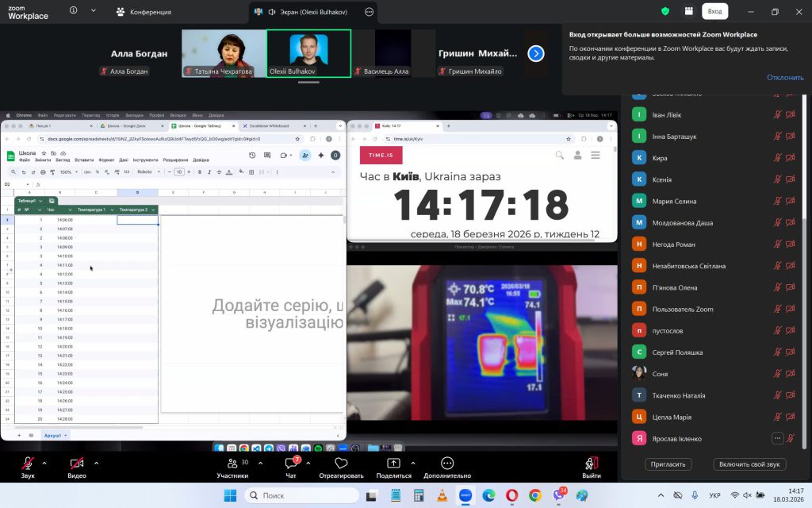Expand video options arrow next to Видео

click(x=96, y=463)
